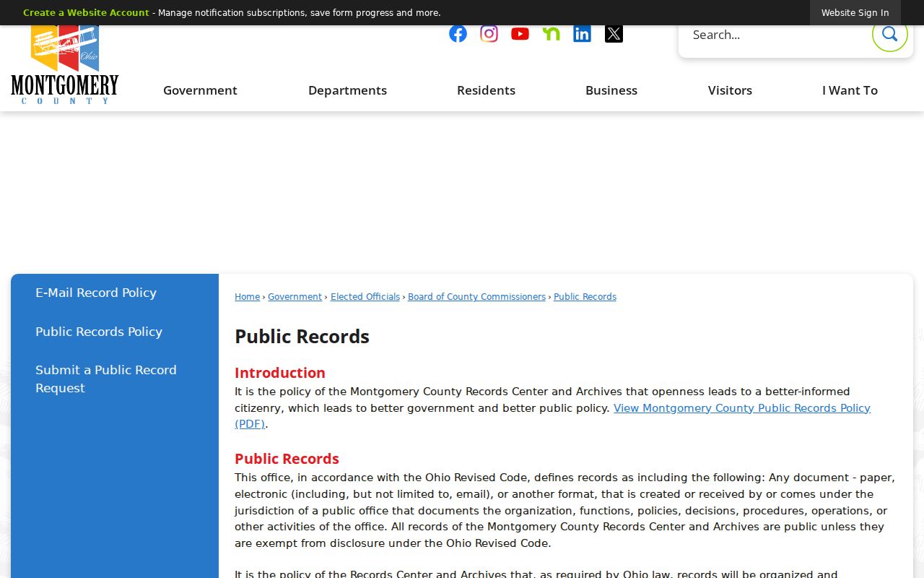Screen dimensions: 924x578
Task: Open the Instagram social icon
Action: pyautogui.click(x=489, y=34)
